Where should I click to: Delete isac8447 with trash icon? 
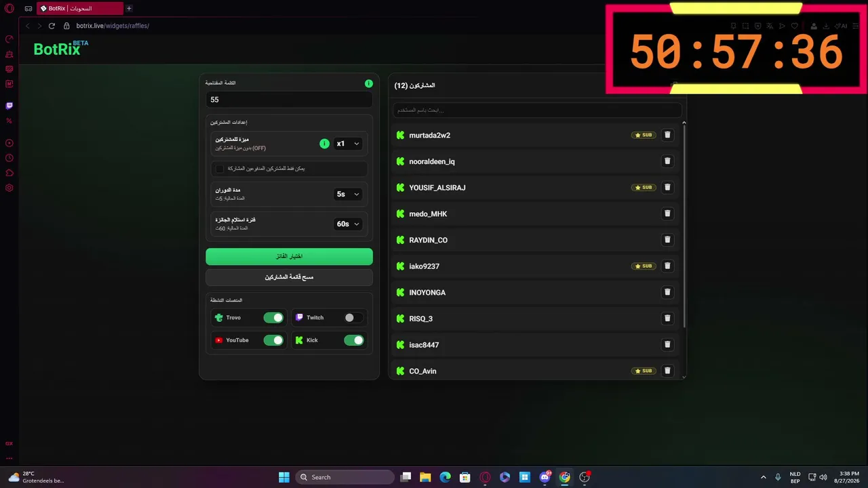pos(667,344)
